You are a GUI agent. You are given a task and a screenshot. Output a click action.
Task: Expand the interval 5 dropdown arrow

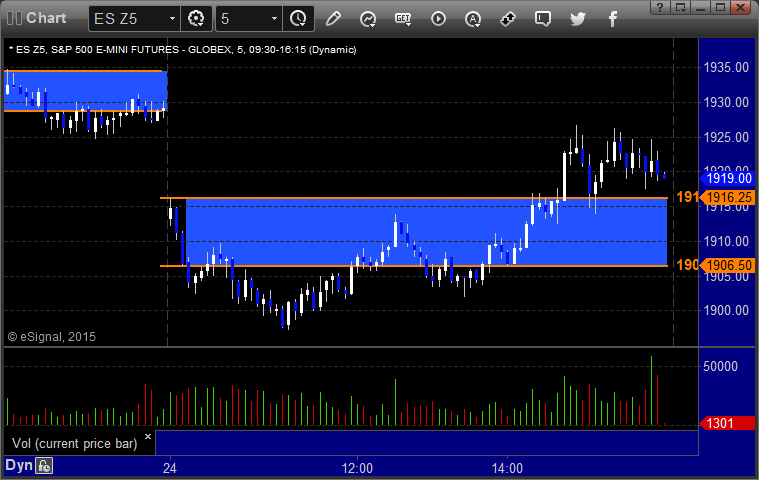[274, 19]
